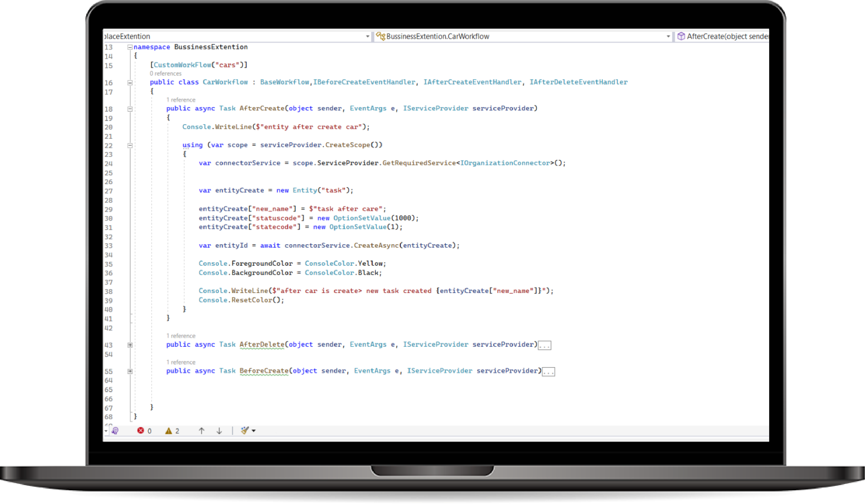Expand the collapsed AfterDelete method
The image size is (865, 504).
(130, 345)
